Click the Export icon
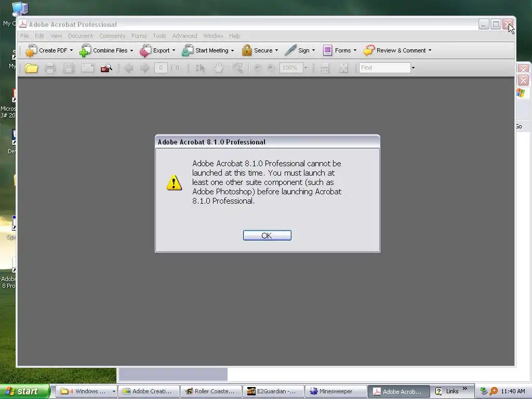The width and height of the screenshot is (532, 399). coord(145,50)
